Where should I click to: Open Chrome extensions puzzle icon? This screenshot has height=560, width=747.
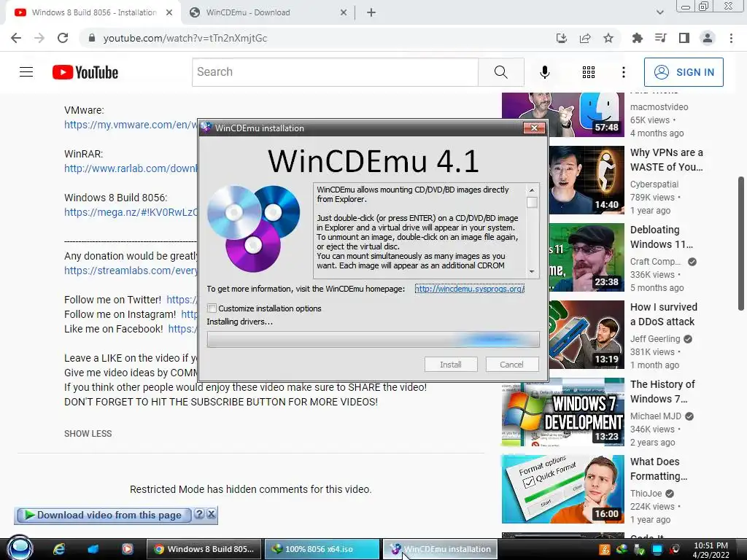pos(637,38)
